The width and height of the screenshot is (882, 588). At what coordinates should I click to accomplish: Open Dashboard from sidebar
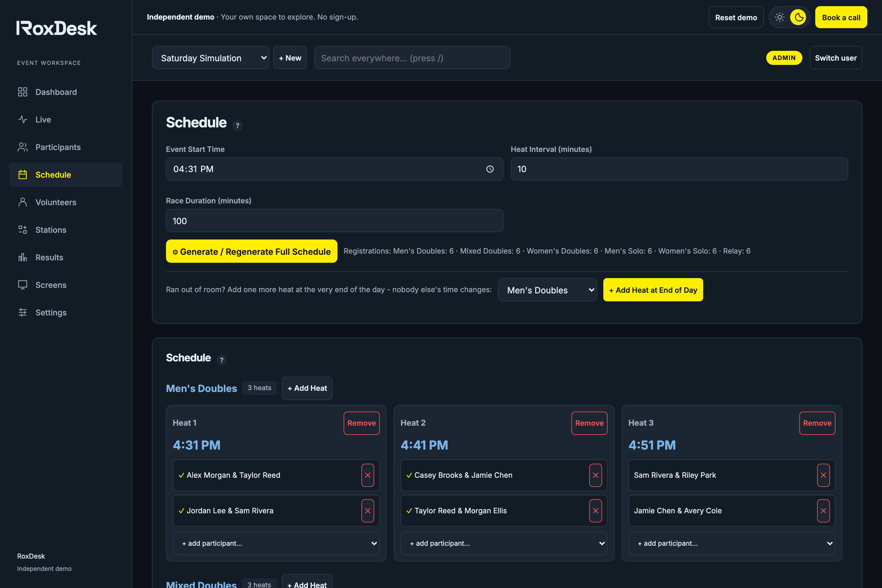(x=66, y=92)
